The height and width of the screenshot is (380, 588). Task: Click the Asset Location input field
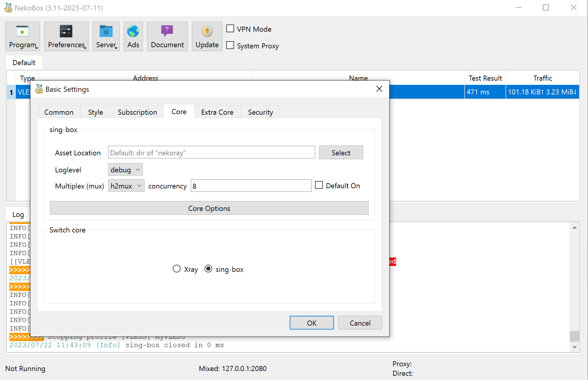click(211, 153)
